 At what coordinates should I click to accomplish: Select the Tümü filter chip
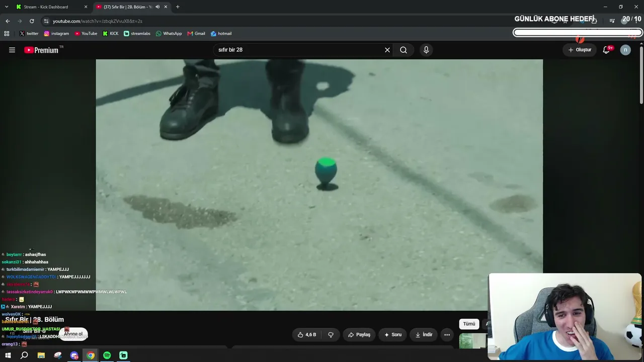(469, 324)
